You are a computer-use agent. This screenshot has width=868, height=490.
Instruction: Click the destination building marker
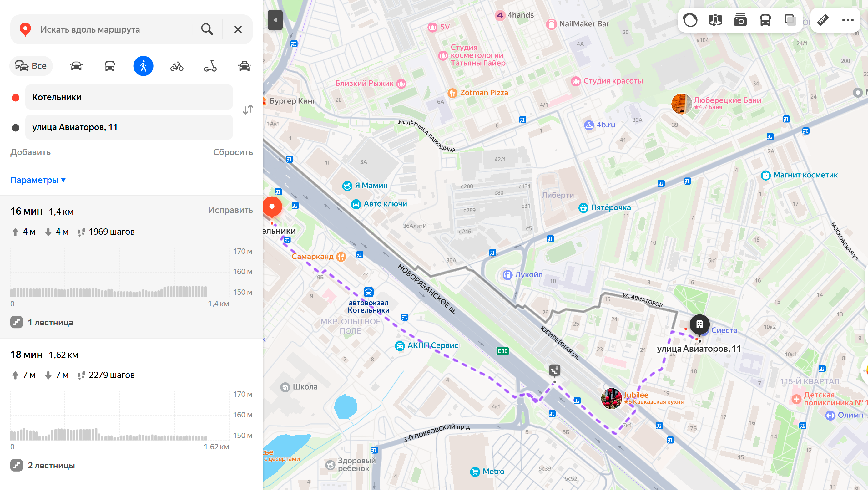pos(699,324)
